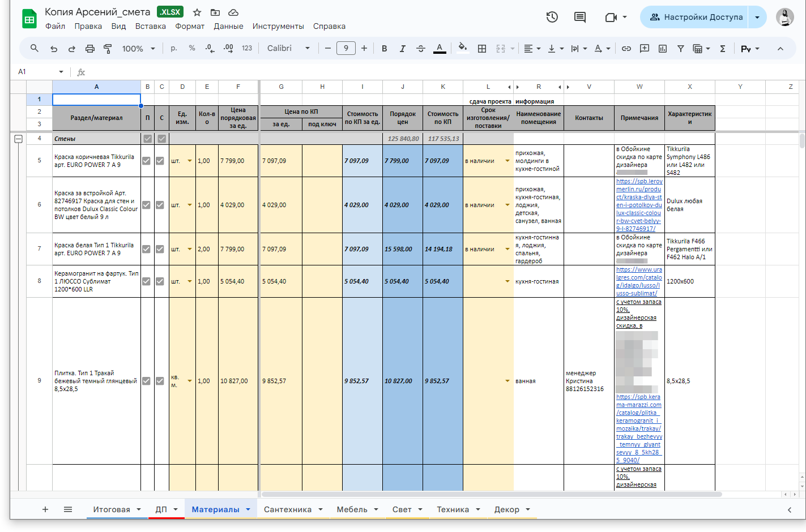Viewport: 806px width, 532px height.
Task: Open leroymerlin link in Краска за встройкой row
Action: click(x=639, y=205)
